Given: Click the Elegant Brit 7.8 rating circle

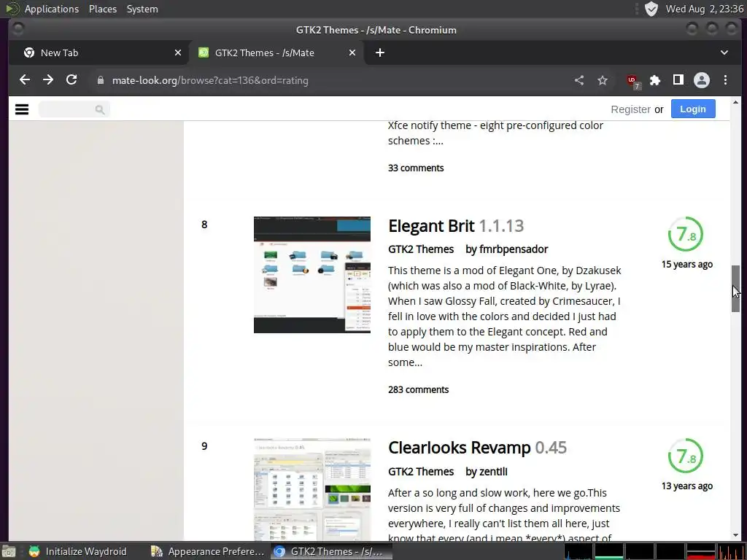Looking at the screenshot, I should click(686, 234).
